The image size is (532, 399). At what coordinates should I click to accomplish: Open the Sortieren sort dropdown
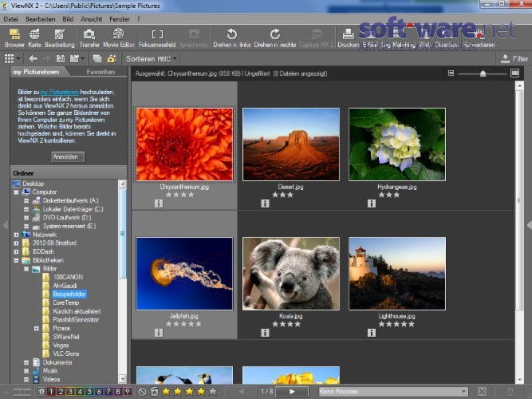pyautogui.click(x=152, y=59)
